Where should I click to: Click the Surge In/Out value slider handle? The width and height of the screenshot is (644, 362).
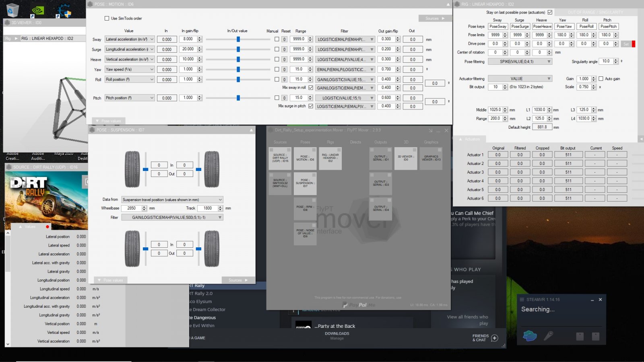click(x=238, y=49)
